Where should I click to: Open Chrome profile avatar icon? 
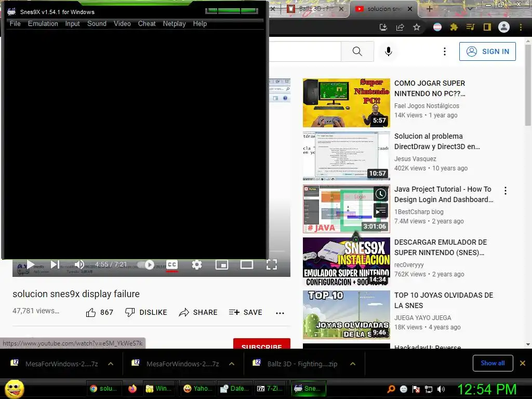[504, 27]
